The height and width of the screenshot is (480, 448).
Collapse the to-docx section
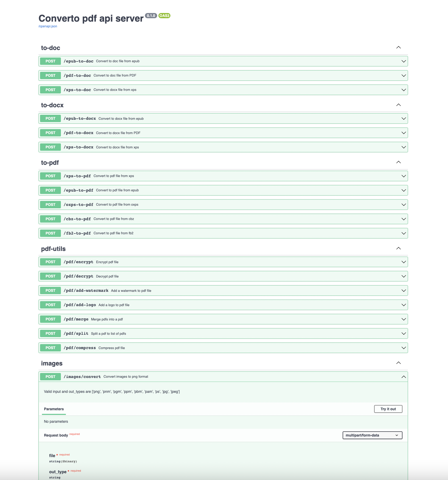coord(398,105)
